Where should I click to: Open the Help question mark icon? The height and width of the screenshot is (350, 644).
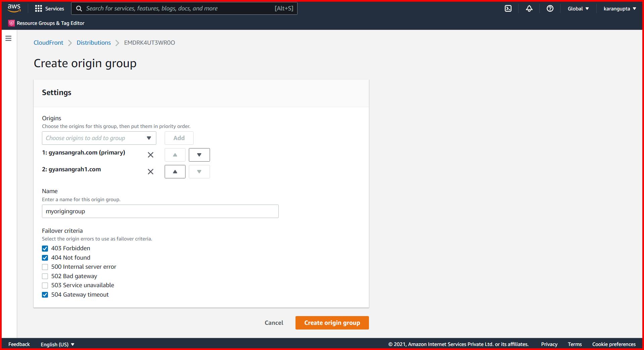pyautogui.click(x=550, y=8)
